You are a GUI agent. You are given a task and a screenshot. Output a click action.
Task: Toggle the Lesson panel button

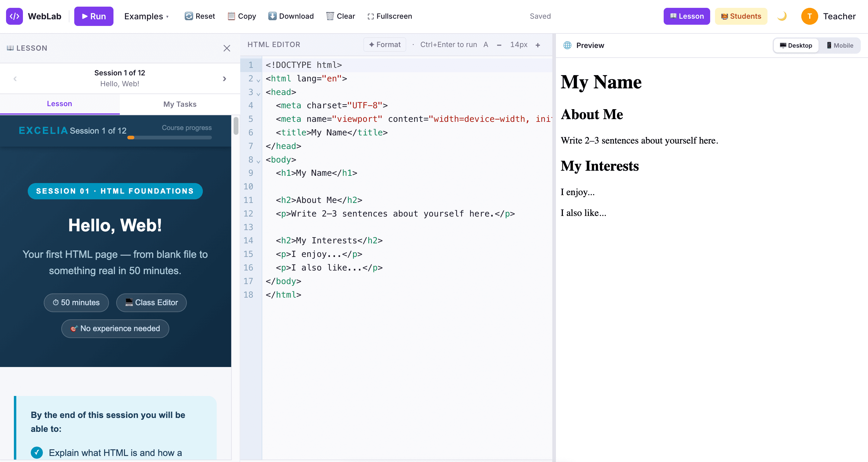tap(687, 16)
